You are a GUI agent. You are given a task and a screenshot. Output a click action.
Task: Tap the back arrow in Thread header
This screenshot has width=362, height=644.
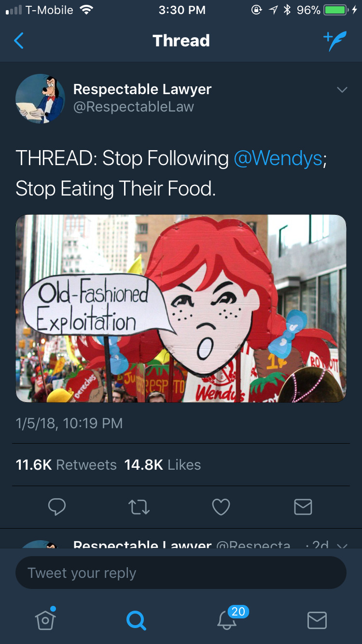(x=19, y=41)
